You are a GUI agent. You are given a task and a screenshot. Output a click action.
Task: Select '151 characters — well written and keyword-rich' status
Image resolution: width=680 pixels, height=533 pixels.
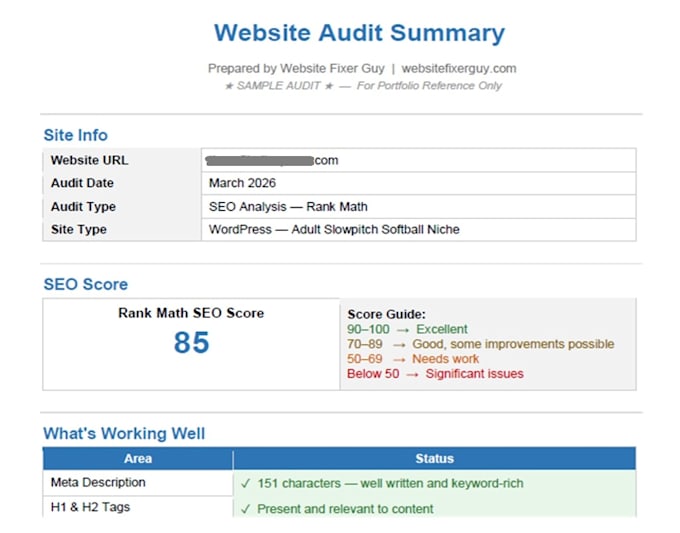[x=390, y=484]
